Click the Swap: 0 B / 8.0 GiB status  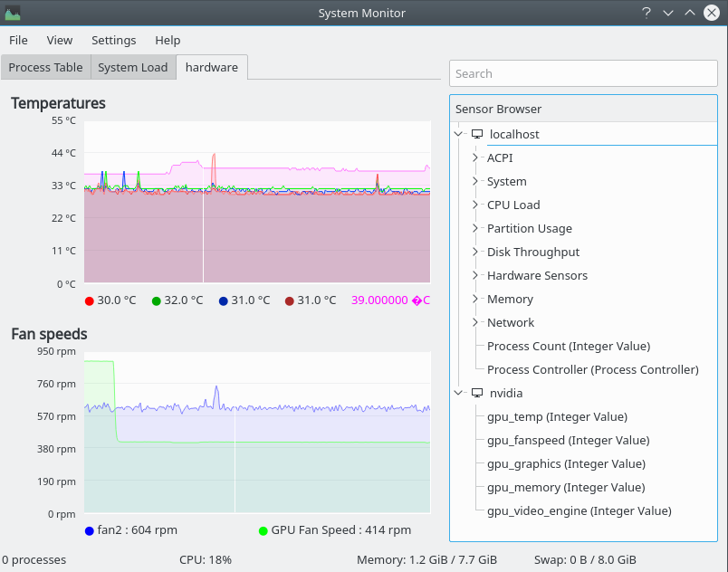[x=585, y=560]
